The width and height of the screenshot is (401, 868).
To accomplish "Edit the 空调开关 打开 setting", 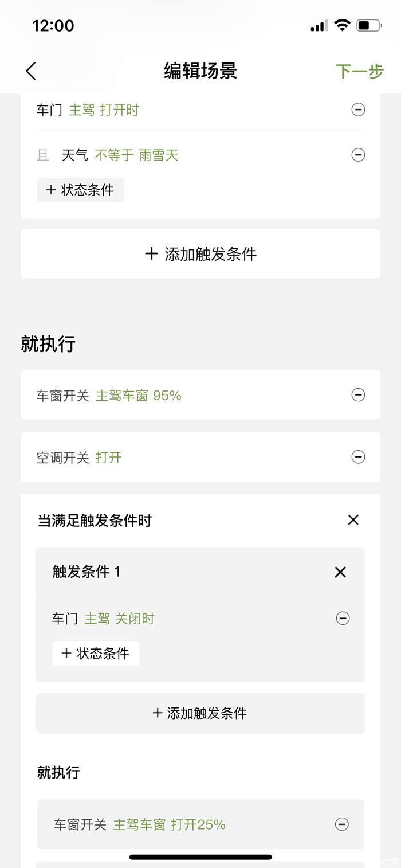I will pyautogui.click(x=109, y=458).
